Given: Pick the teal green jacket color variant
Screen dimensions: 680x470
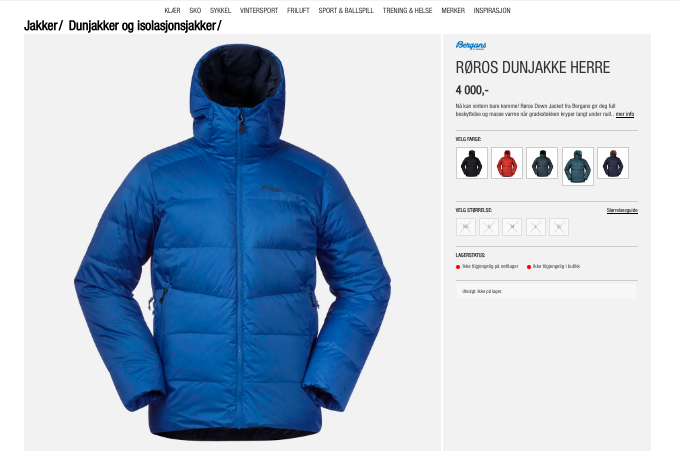Looking at the screenshot, I should click(578, 166).
